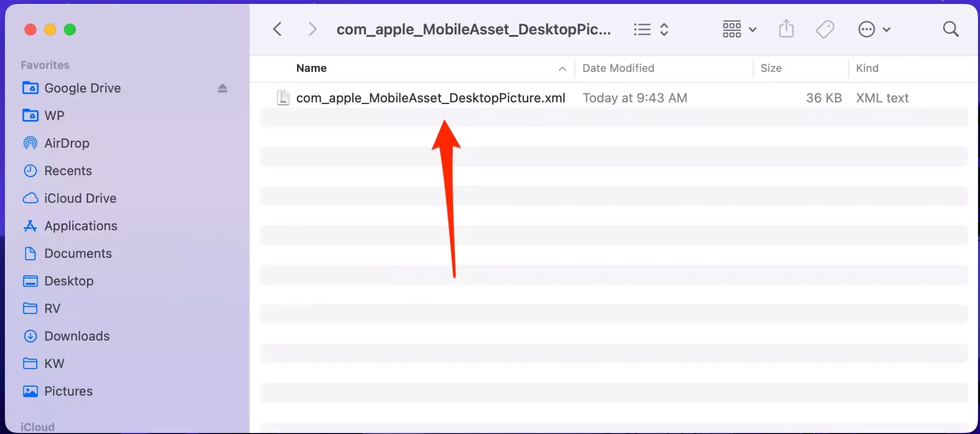Click the Favorites section header
The height and width of the screenshot is (434, 980).
point(45,65)
